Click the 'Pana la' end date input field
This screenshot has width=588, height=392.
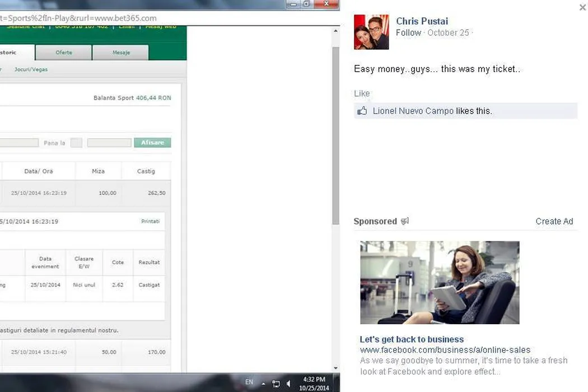[x=109, y=143]
